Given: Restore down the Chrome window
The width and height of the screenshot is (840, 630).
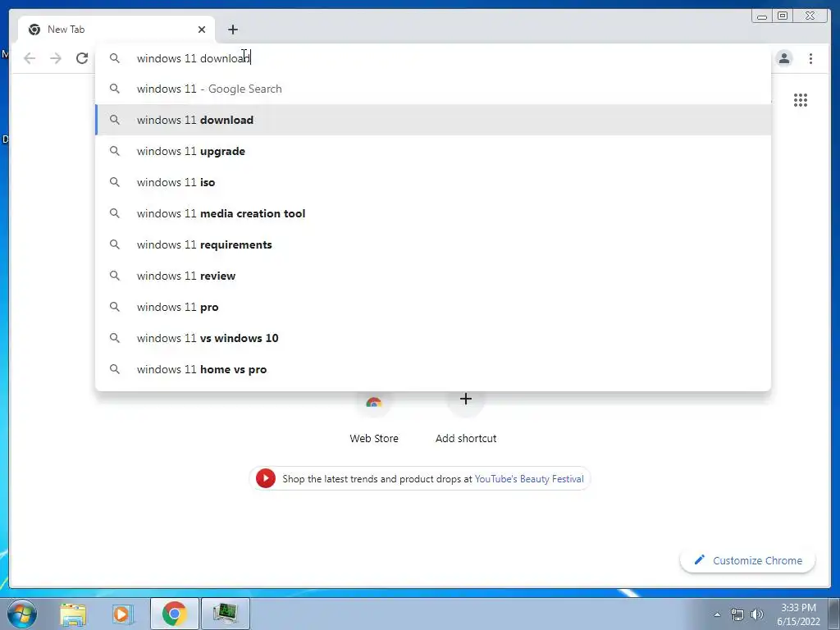Looking at the screenshot, I should 782,16.
